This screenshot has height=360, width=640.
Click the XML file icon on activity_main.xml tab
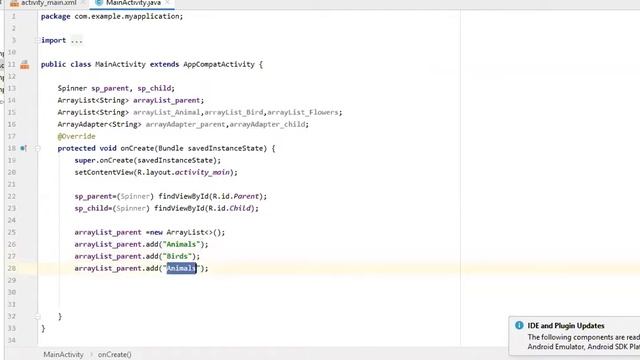click(14, 3)
